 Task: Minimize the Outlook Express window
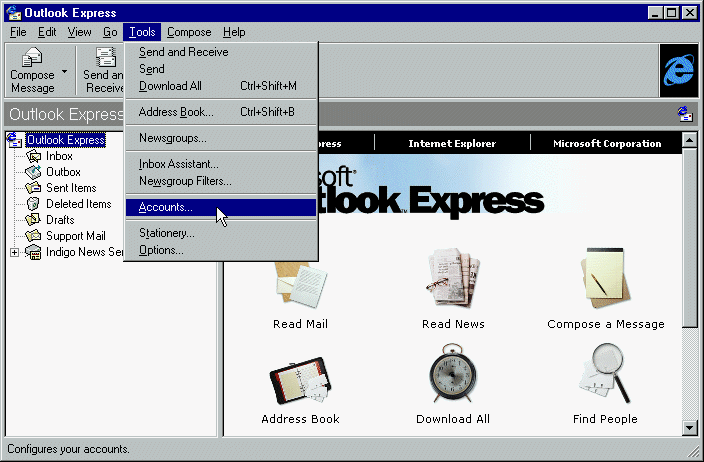656,13
